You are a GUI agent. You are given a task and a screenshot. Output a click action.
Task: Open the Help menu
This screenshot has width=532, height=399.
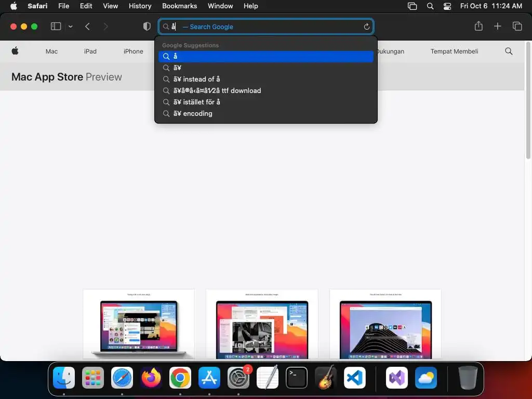[251, 6]
